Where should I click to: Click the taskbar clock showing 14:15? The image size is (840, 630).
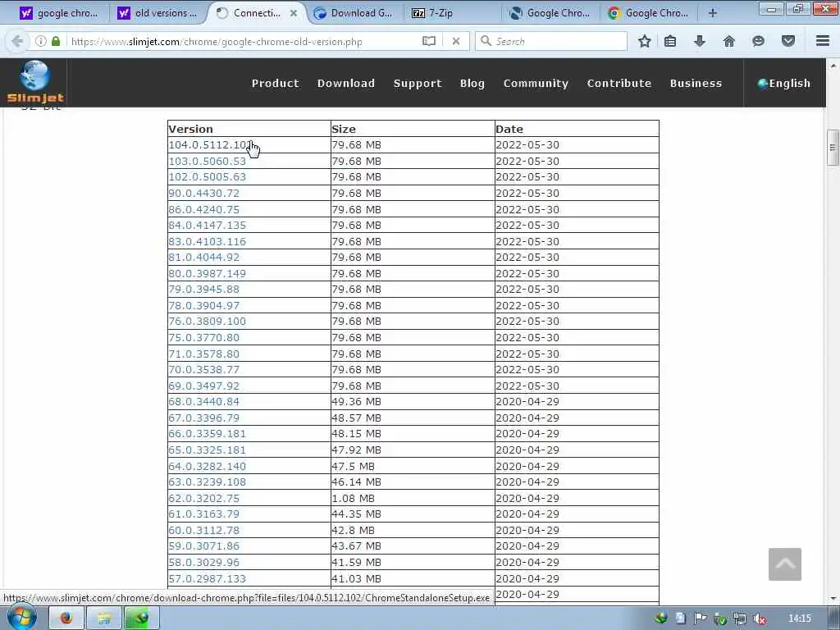pyautogui.click(x=799, y=619)
